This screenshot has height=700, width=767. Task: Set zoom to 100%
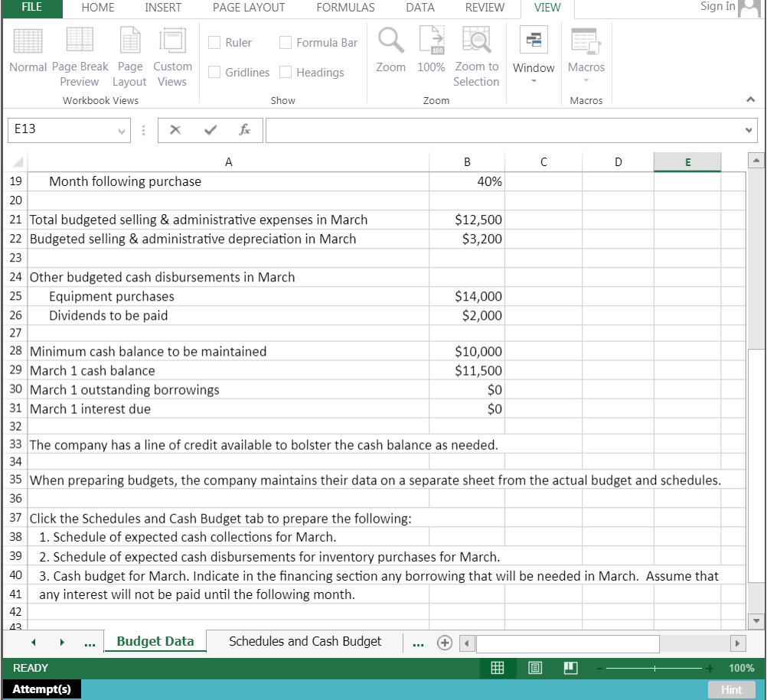(430, 46)
